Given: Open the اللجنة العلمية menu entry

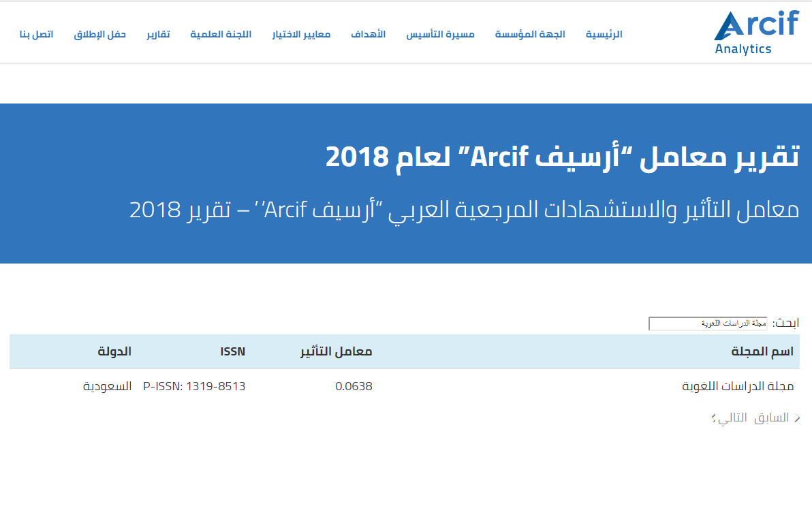Looking at the screenshot, I should pyautogui.click(x=221, y=34).
